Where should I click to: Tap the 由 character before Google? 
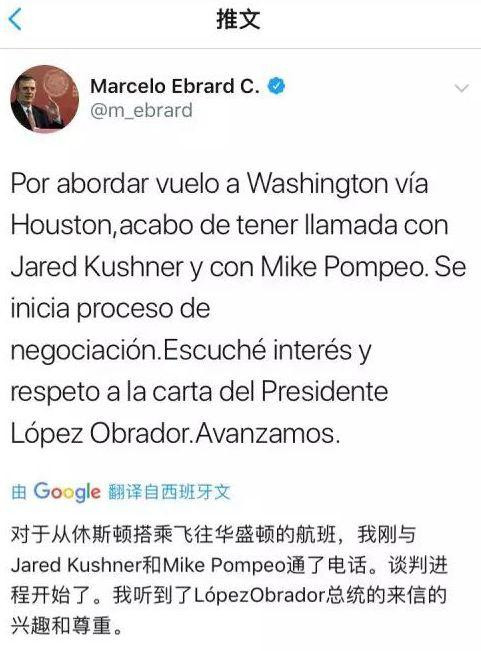19,492
